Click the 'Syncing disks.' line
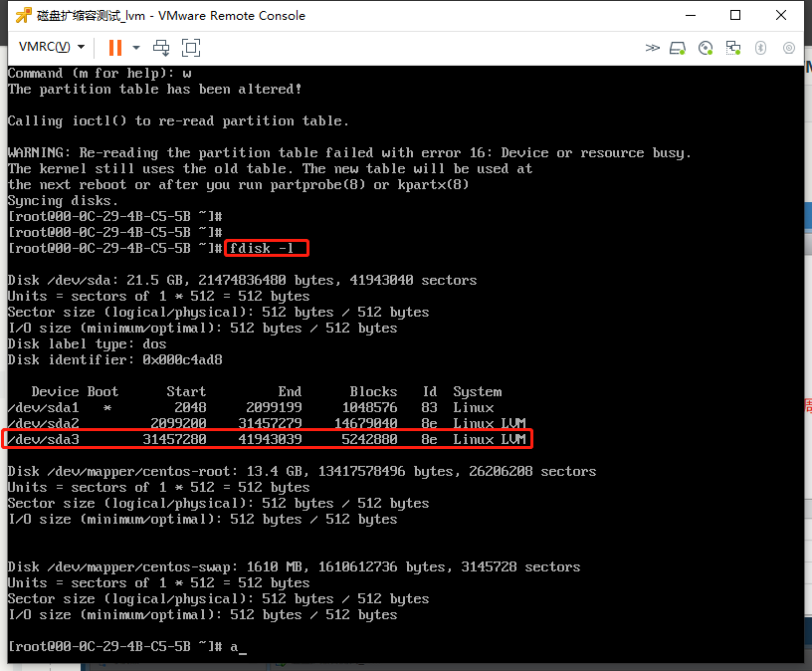The width and height of the screenshot is (812, 671). point(63,200)
